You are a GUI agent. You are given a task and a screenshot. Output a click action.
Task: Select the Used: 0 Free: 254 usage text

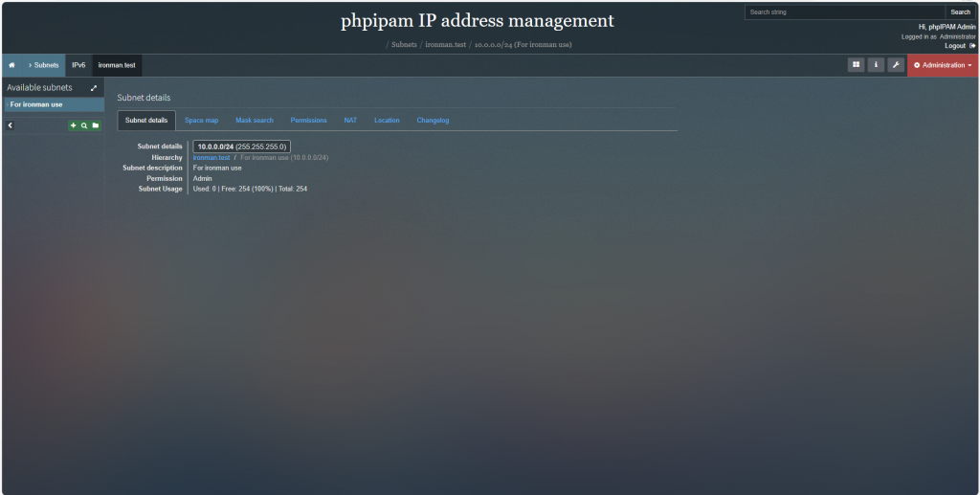click(x=250, y=189)
